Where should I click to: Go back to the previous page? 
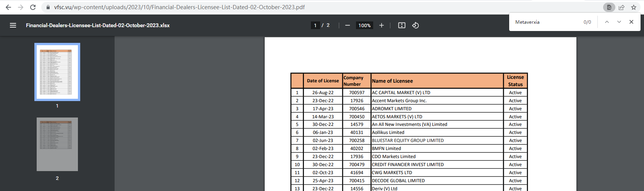[8, 7]
